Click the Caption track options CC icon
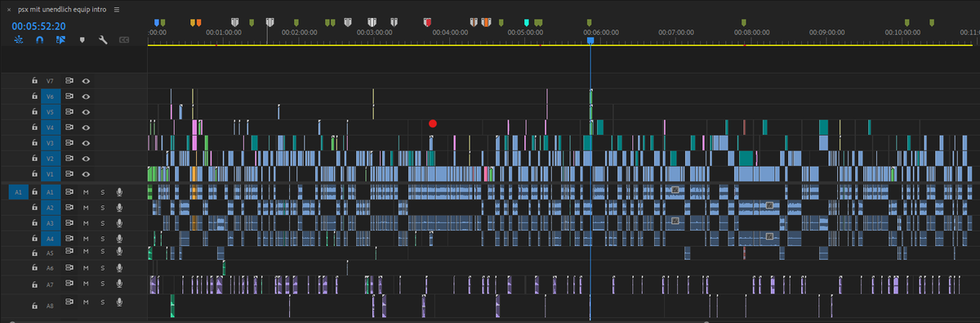980x323 pixels. point(124,39)
